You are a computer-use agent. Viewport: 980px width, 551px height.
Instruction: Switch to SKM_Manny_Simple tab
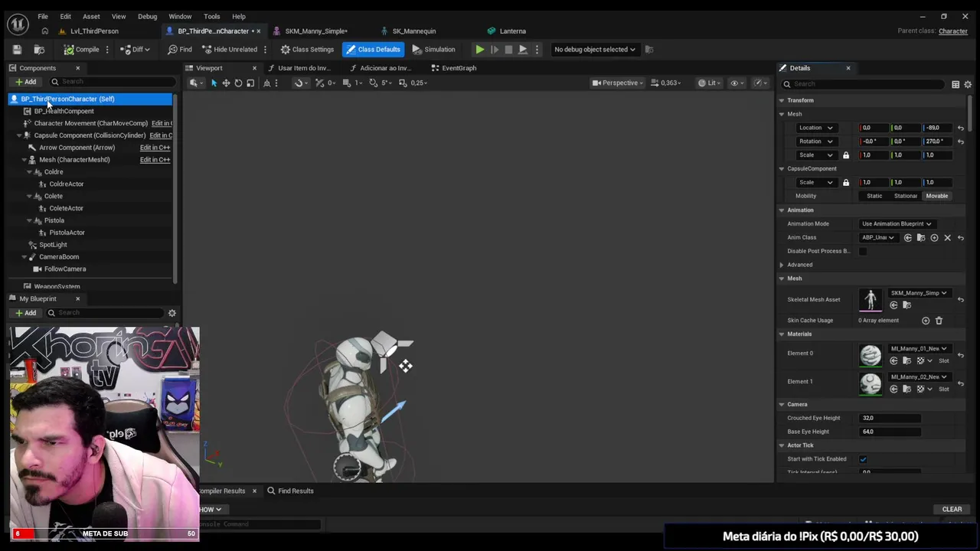(315, 31)
